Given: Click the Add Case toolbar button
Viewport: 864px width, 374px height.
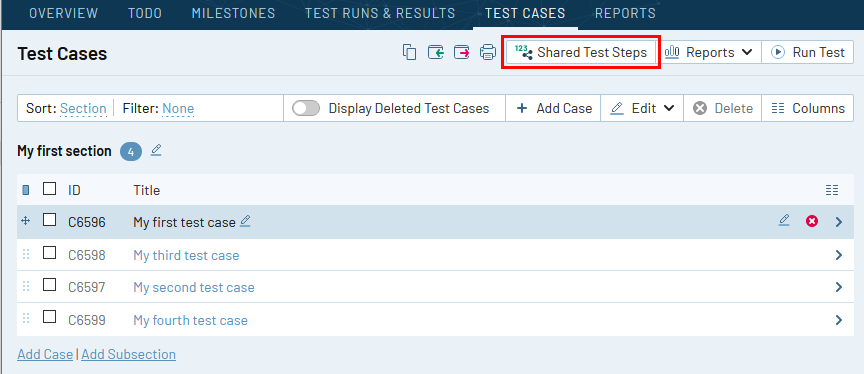Looking at the screenshot, I should [553, 108].
